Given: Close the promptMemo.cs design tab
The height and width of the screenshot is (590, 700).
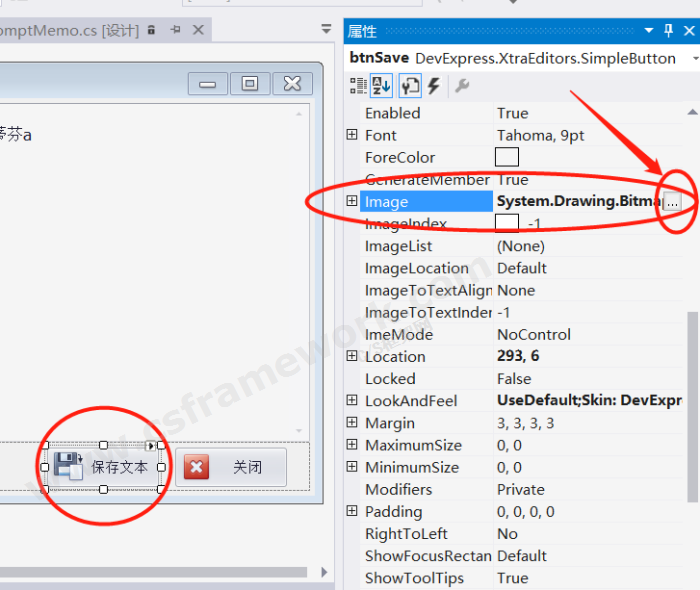Looking at the screenshot, I should (197, 31).
